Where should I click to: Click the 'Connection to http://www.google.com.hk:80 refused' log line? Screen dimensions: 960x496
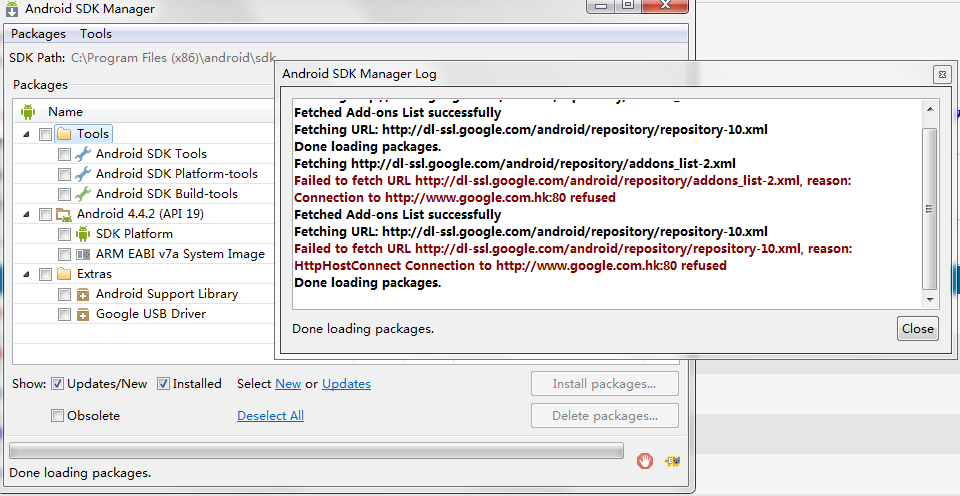455,198
